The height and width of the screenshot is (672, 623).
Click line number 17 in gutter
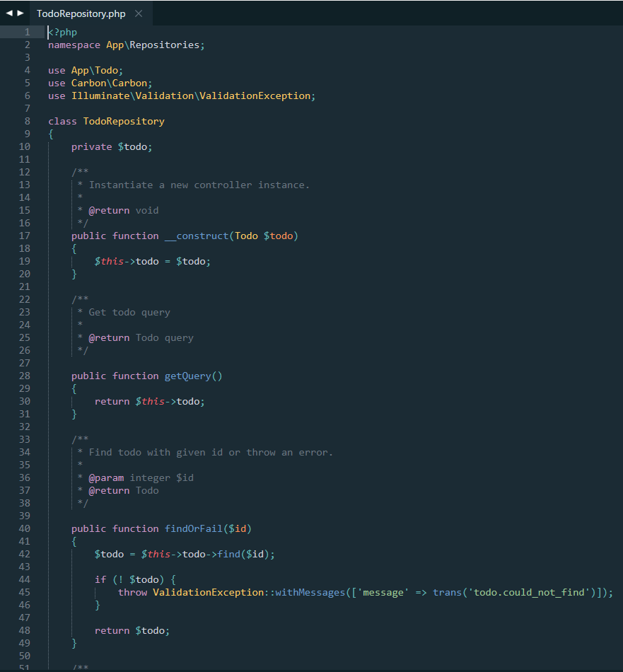[x=25, y=236]
